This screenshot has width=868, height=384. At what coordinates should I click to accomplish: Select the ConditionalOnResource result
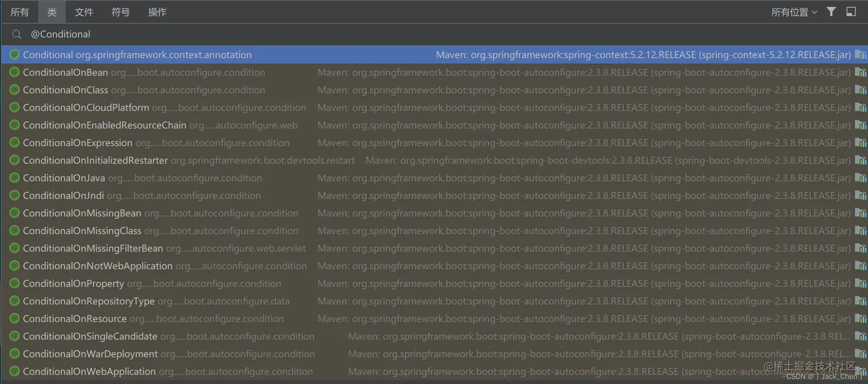pyautogui.click(x=434, y=319)
